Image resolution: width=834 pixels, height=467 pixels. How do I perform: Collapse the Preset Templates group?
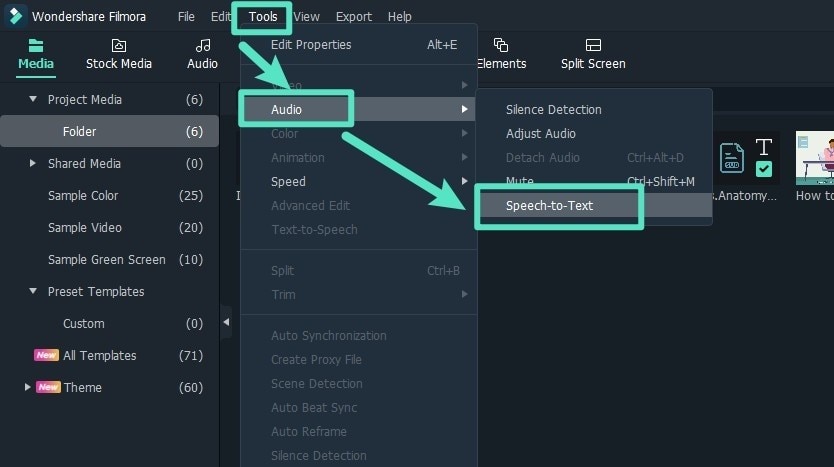point(33,291)
